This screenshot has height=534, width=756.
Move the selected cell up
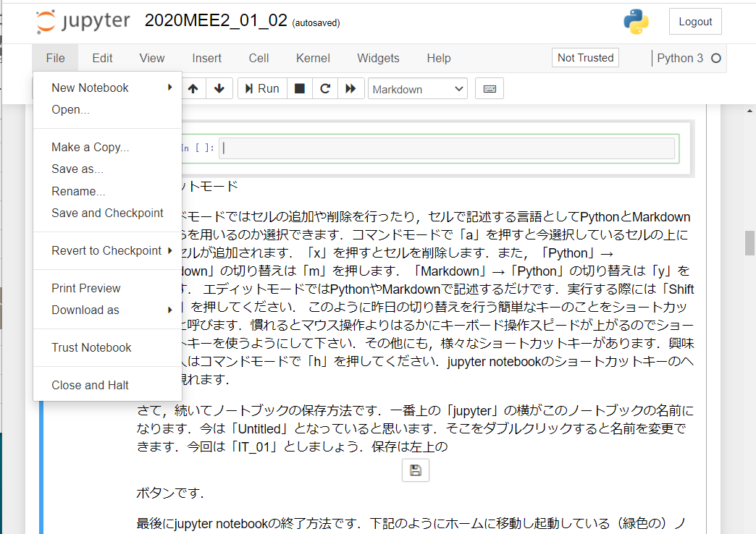pyautogui.click(x=193, y=88)
